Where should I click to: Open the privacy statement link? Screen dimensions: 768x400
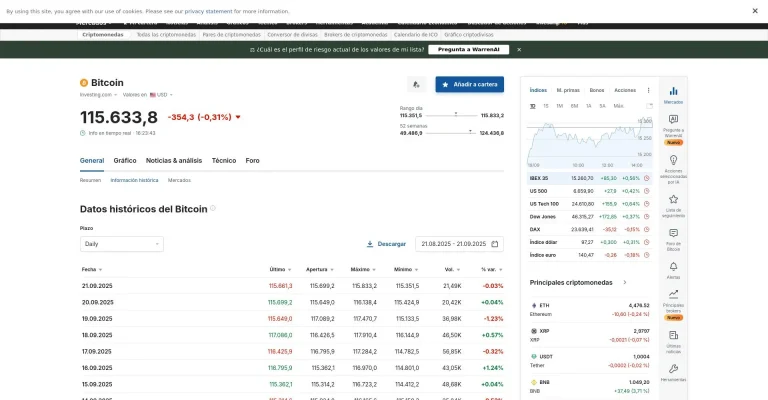click(x=208, y=11)
